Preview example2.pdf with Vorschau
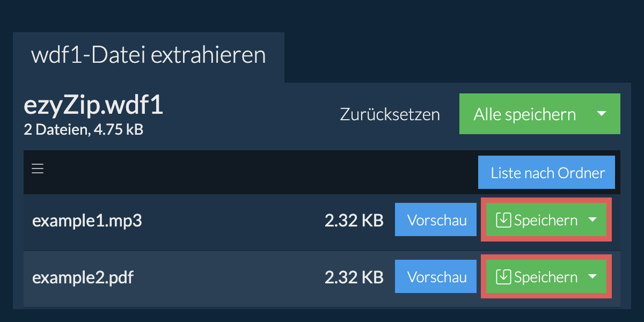 coord(436,277)
